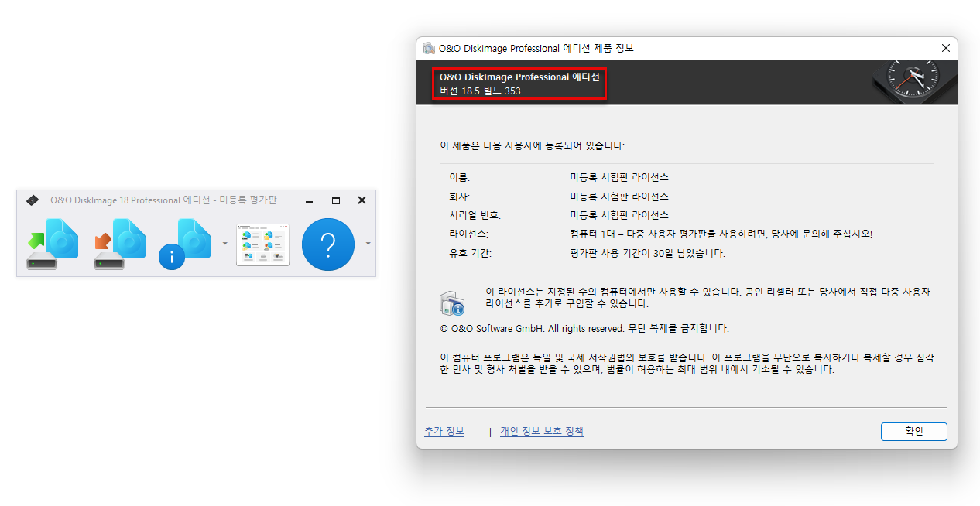The height and width of the screenshot is (506, 980).
Task: Click O&O DiskImage Professional 에디션 header text
Action: [x=519, y=77]
